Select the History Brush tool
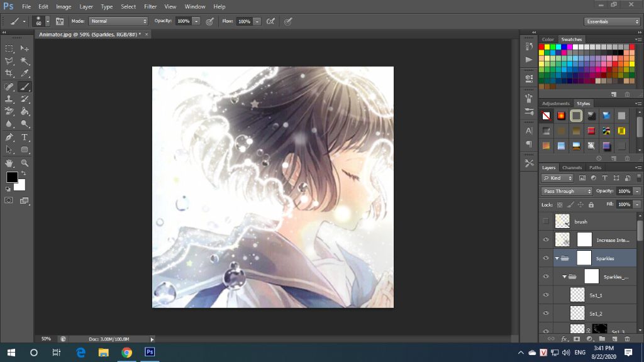Screen dimensions: 644x362 click(25, 99)
